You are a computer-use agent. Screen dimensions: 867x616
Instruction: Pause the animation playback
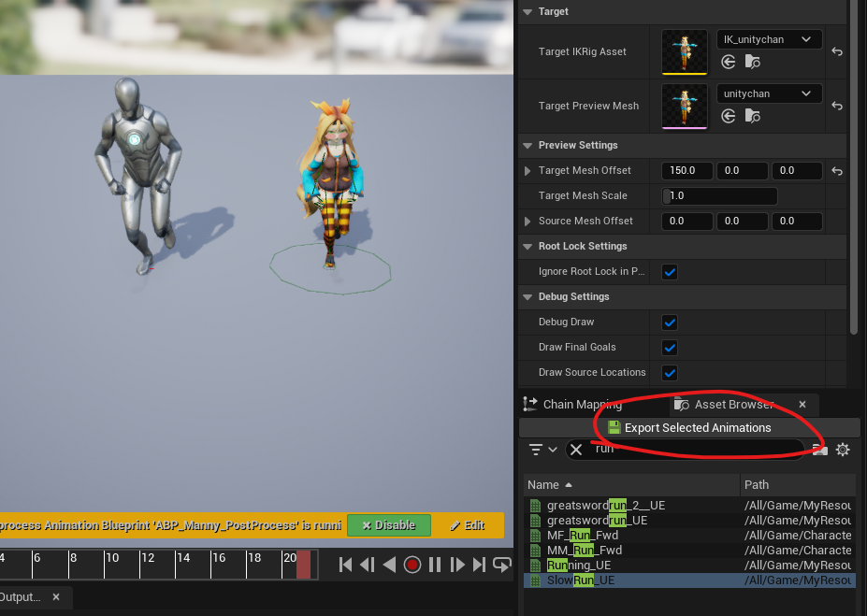tap(435, 565)
